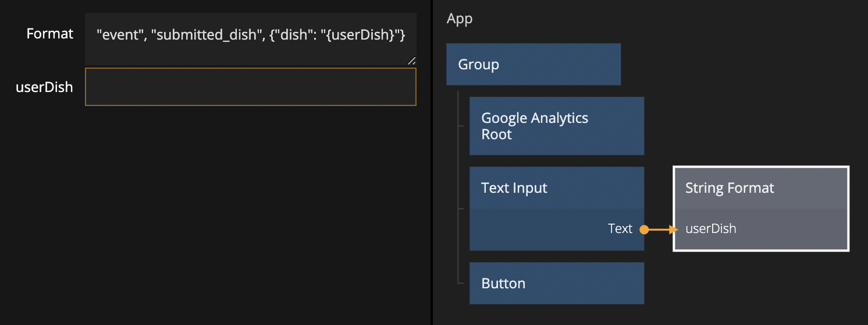This screenshot has width=868, height=325.
Task: Select the Text Input node header
Action: 556,188
